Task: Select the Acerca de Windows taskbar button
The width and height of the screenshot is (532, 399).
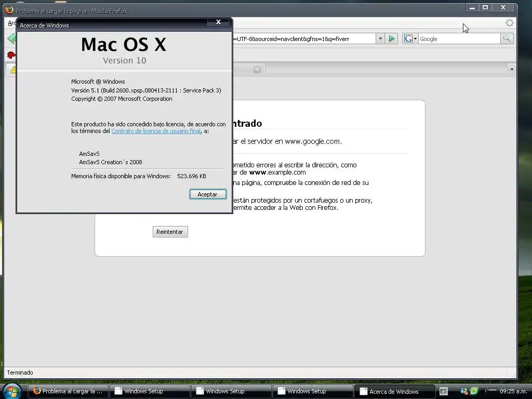Action: (x=395, y=391)
